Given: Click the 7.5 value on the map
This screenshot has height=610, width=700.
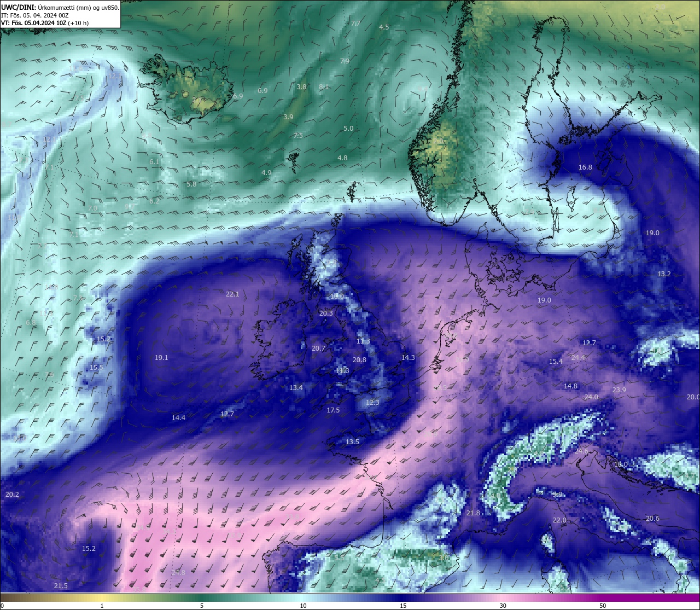Looking at the screenshot, I should point(298,136).
